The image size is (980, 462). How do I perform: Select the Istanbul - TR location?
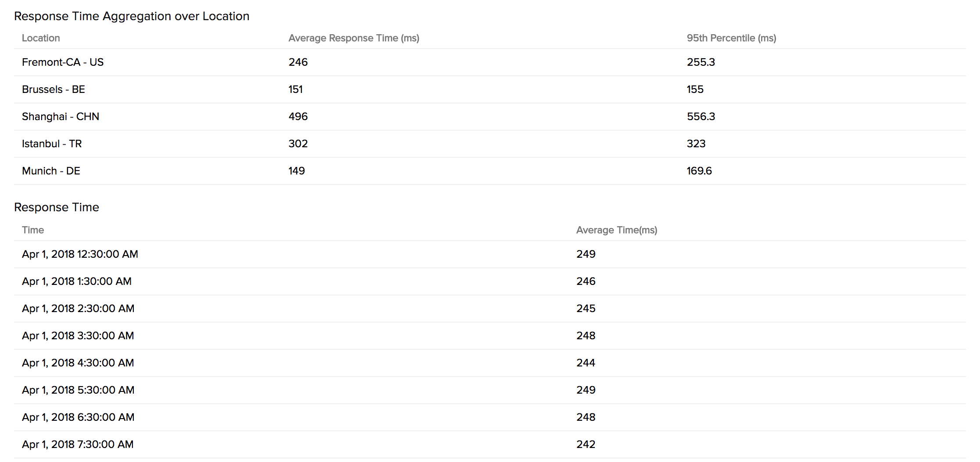pos(52,144)
